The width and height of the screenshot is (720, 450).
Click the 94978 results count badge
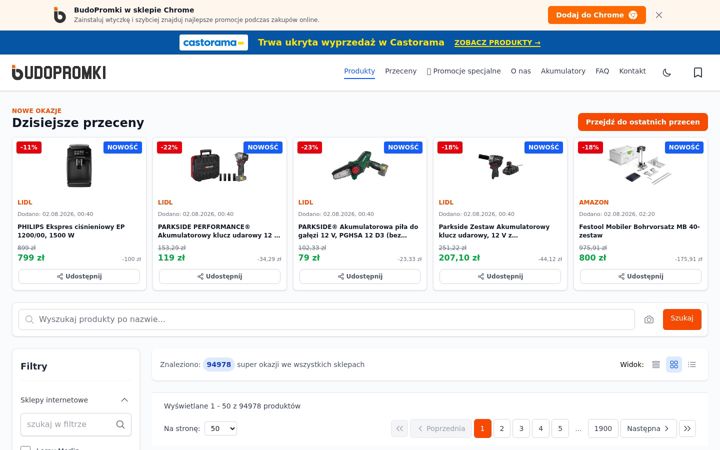(x=219, y=365)
